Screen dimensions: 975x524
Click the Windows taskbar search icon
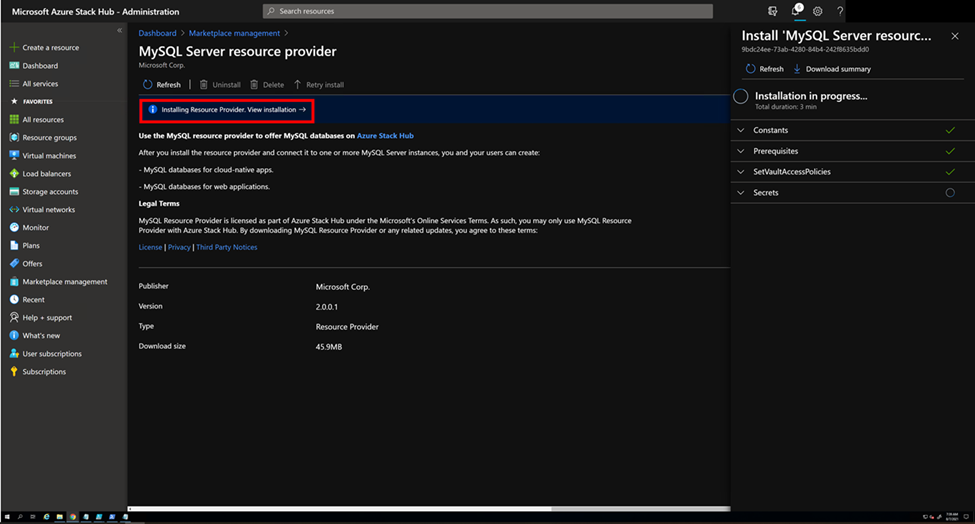pyautogui.click(x=20, y=517)
